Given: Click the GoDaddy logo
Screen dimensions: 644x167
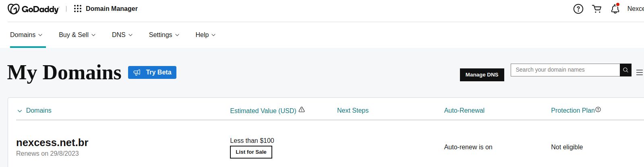Looking at the screenshot, I should (x=33, y=9).
